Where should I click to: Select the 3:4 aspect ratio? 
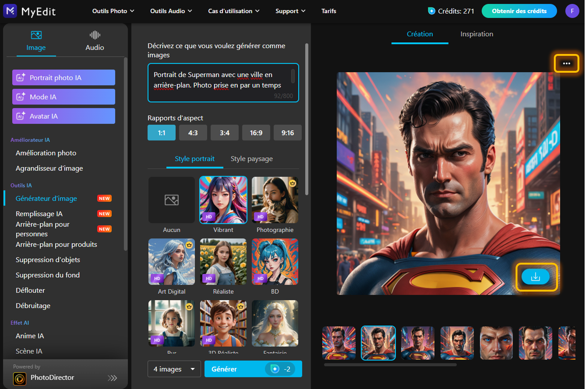[224, 133]
